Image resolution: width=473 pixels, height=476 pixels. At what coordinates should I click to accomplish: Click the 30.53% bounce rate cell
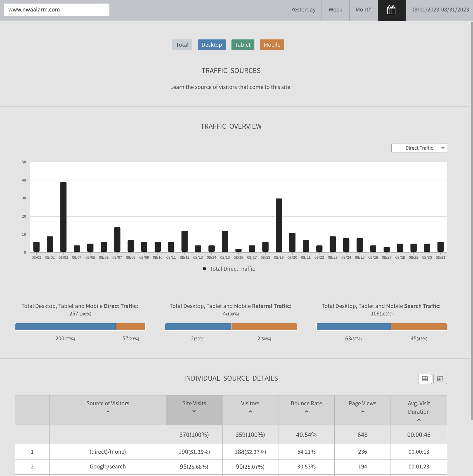[306, 466]
